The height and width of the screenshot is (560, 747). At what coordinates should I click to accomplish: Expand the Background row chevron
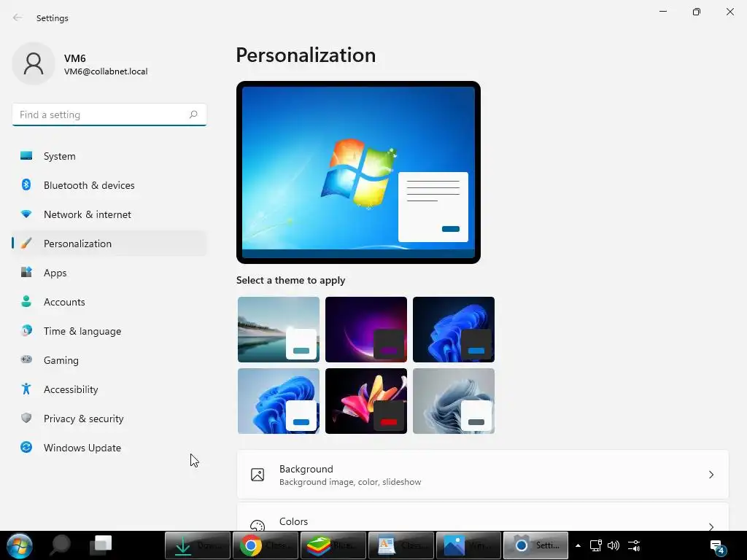tap(711, 475)
